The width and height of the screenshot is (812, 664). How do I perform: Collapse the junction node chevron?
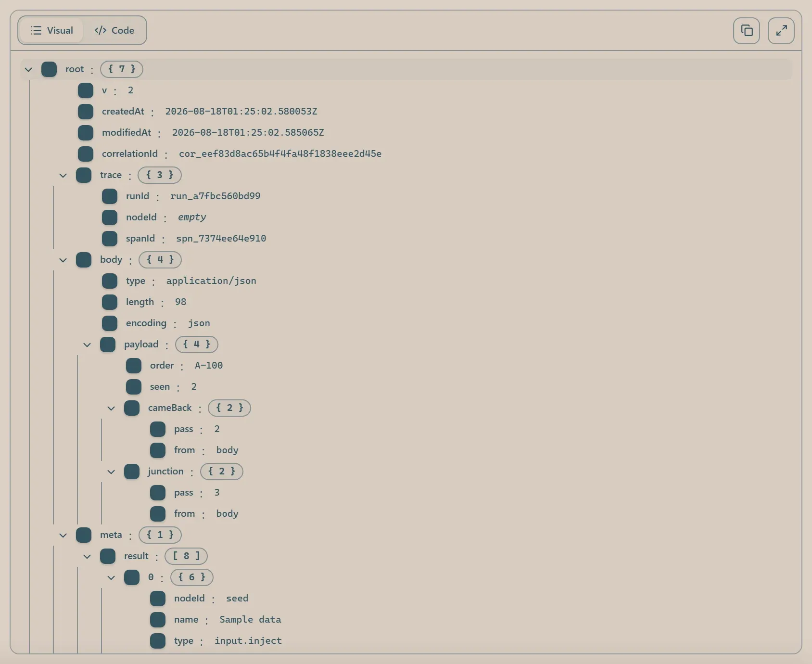click(x=111, y=472)
